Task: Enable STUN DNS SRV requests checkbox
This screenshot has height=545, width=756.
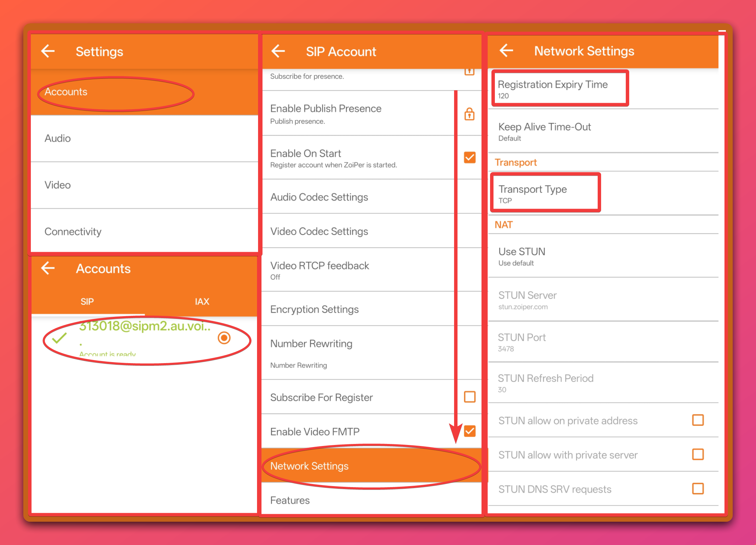Action: tap(698, 488)
